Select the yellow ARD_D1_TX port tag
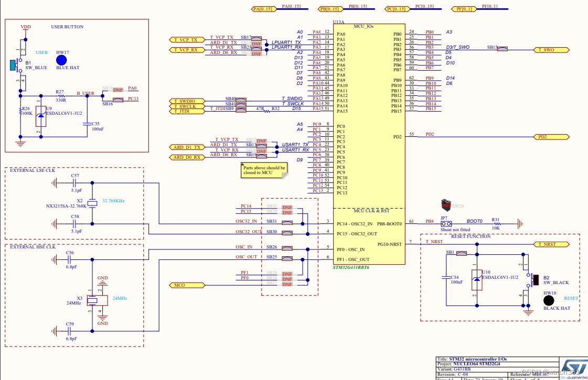This screenshot has height=380, width=588. pos(187,147)
